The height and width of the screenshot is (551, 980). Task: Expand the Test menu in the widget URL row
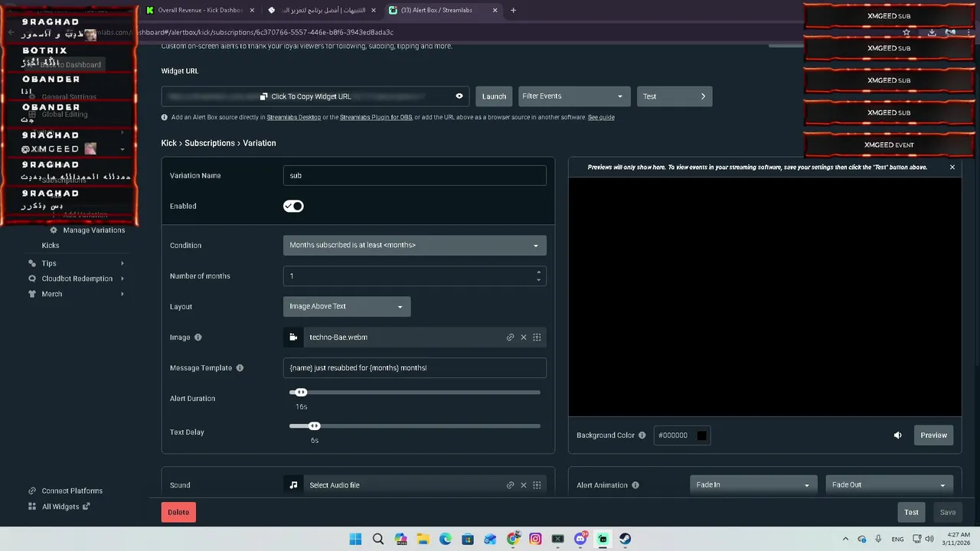(x=675, y=96)
